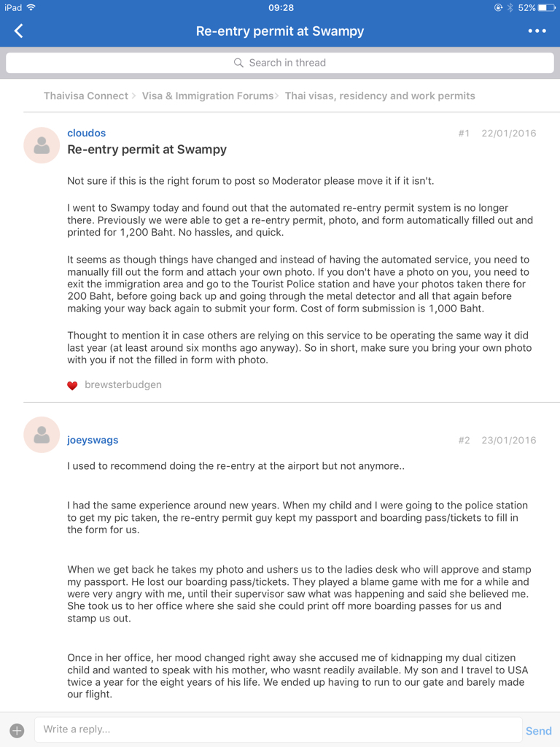Tap the red heart like icon
Viewport: 560px width, 747px height.
[x=72, y=385]
